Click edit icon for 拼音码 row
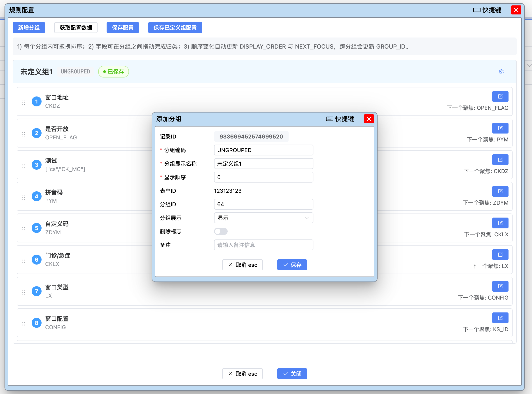 (500, 191)
